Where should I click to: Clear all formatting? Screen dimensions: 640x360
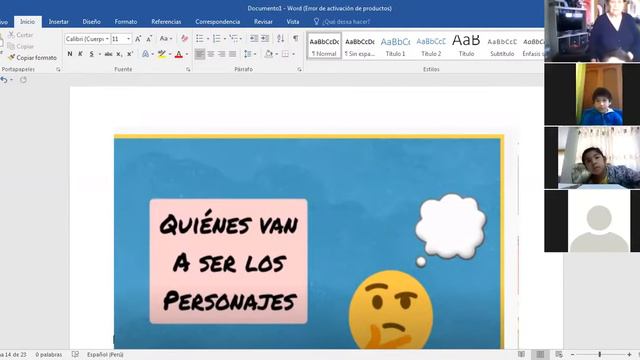[x=184, y=39]
